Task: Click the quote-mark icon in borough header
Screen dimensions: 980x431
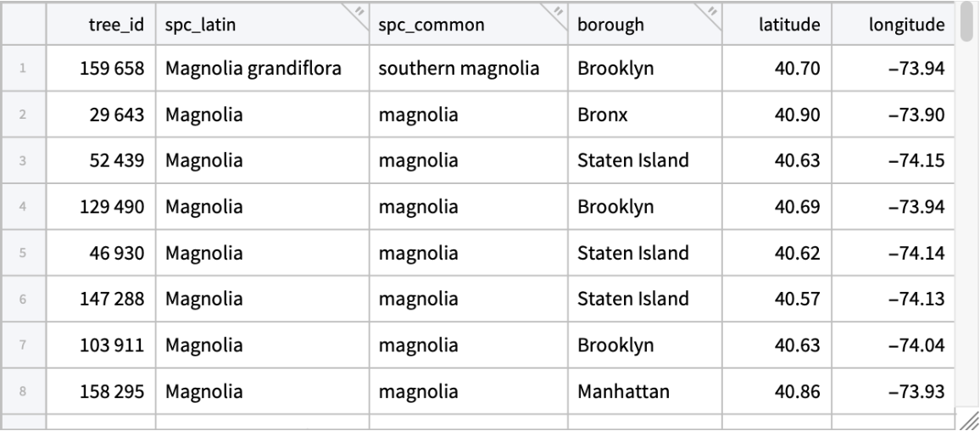Action: point(712,11)
